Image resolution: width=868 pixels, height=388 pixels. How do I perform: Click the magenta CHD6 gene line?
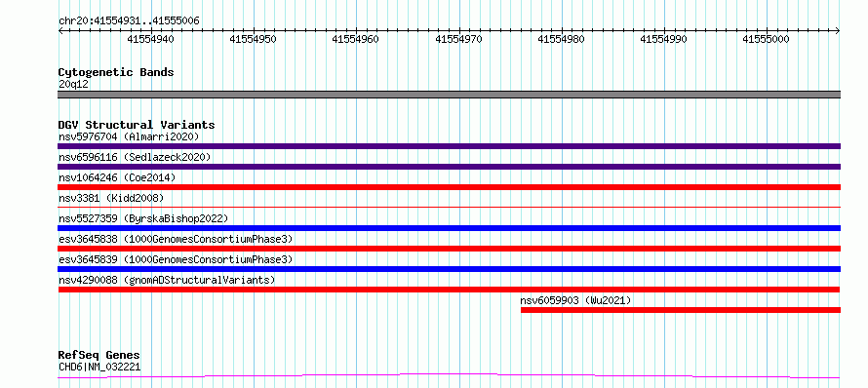point(449,376)
